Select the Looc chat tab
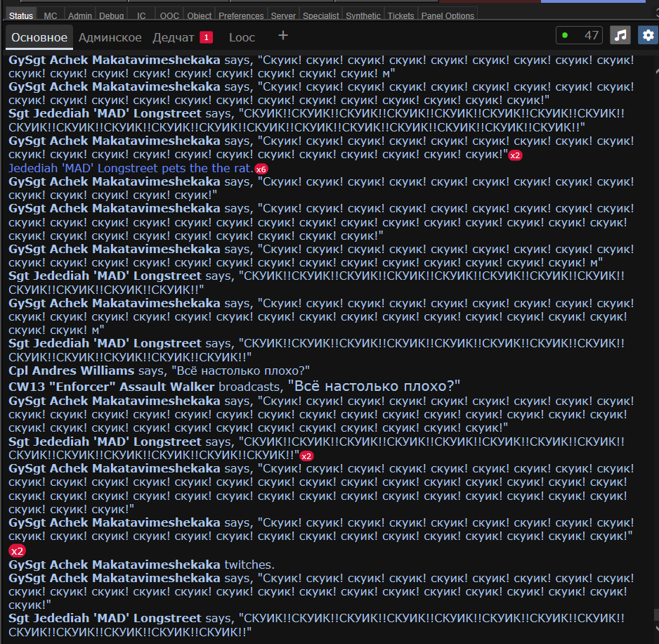 242,37
